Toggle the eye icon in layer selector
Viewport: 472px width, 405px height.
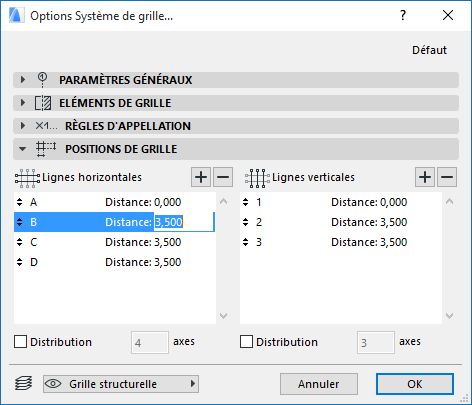[x=53, y=384]
